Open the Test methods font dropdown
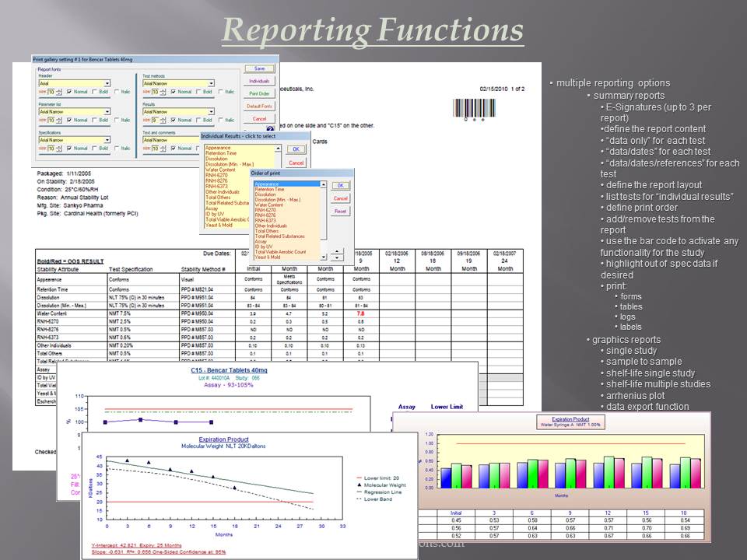The width and height of the screenshot is (747, 560). (212, 82)
